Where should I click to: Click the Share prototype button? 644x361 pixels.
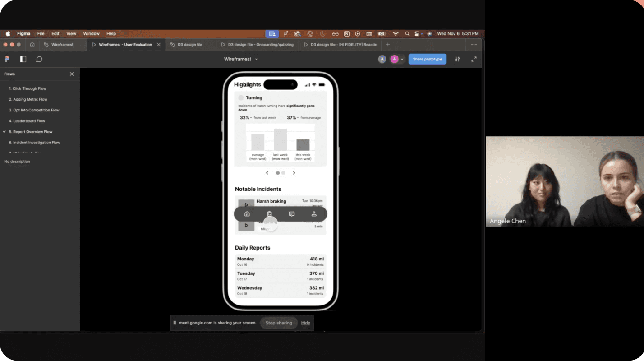tap(427, 59)
